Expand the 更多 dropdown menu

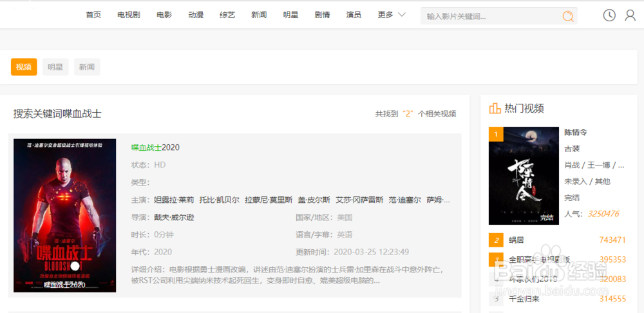(392, 15)
